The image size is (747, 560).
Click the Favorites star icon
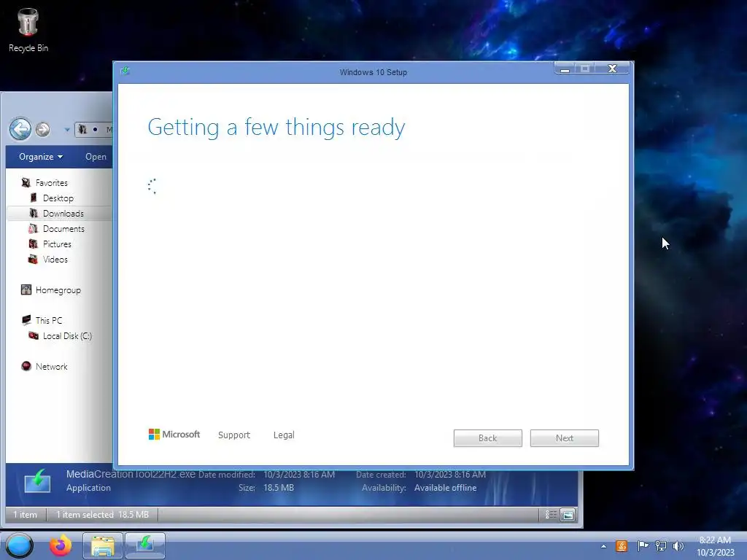click(x=26, y=182)
